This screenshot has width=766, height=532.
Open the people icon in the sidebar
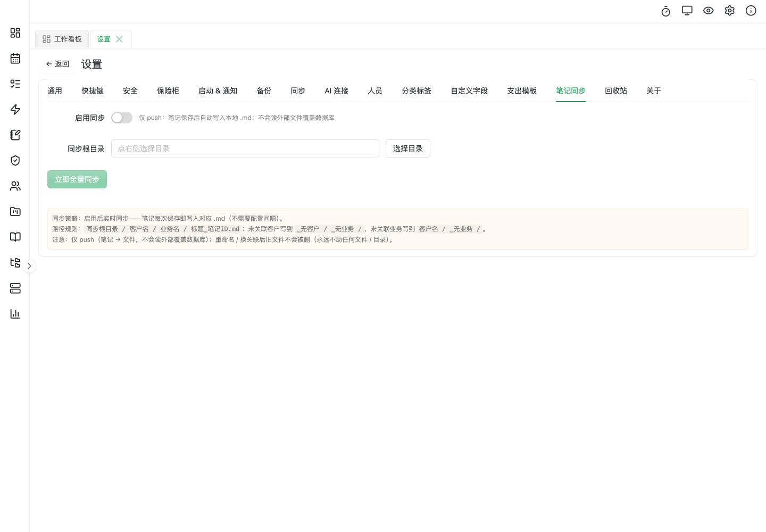tap(15, 186)
